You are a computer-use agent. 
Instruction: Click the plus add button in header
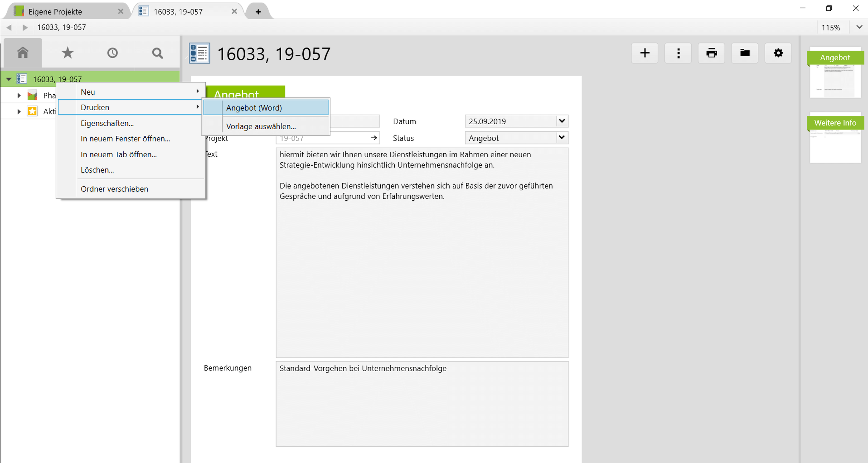click(x=644, y=53)
